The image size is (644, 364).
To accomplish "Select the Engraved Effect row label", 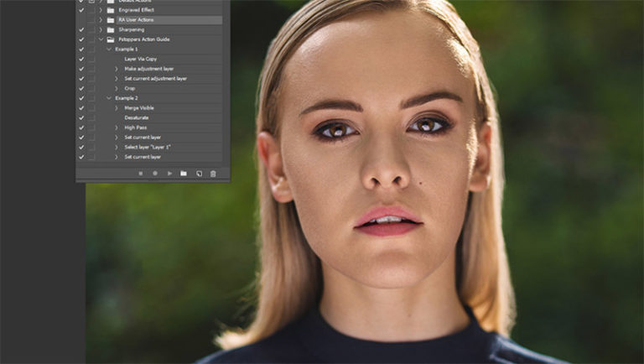I will 137,10.
